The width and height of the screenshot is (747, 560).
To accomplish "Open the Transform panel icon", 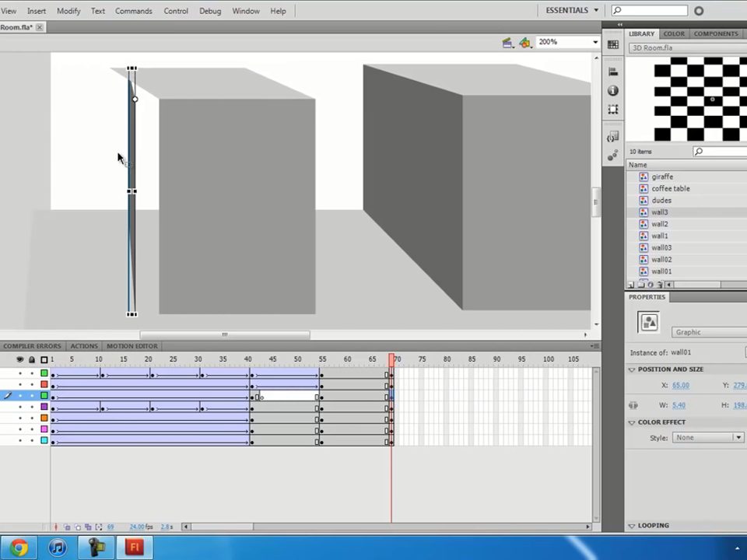I will coord(613,110).
